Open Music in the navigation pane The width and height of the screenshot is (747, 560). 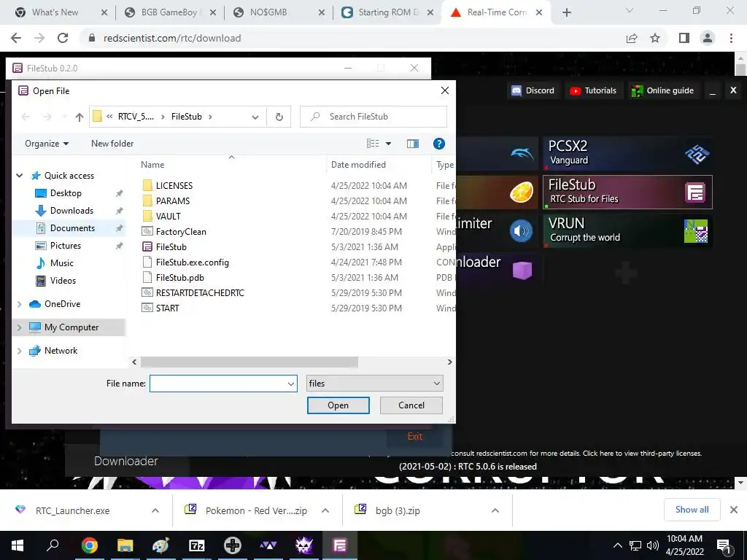point(62,263)
